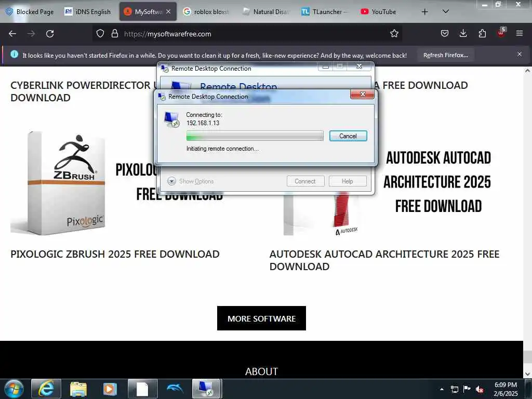
Task: Switch to the roblox bloxstrap Google tab
Action: 207,12
